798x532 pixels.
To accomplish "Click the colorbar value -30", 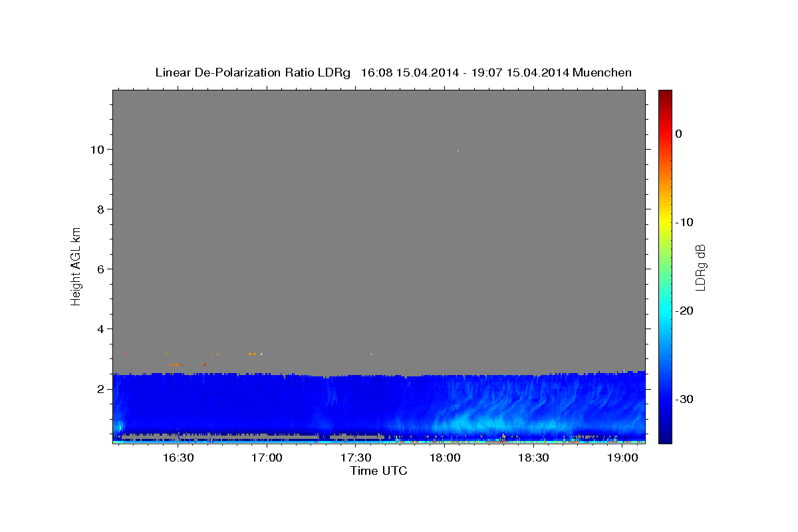I will point(684,399).
